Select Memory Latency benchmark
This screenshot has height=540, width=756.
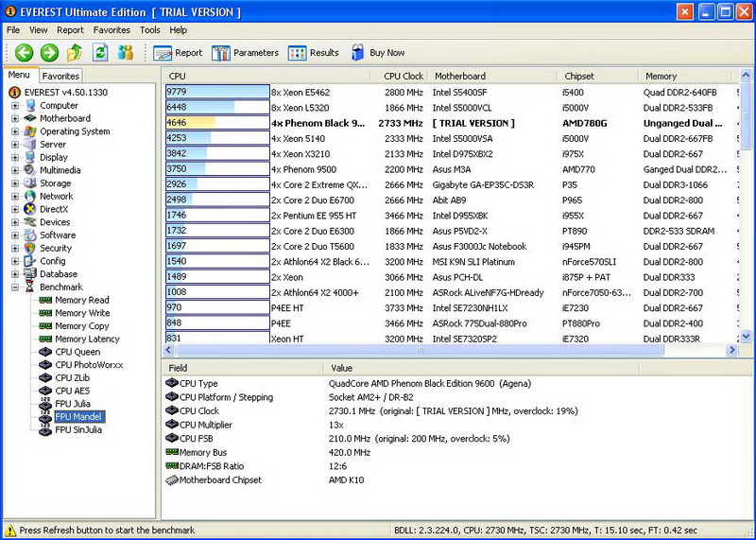87,340
